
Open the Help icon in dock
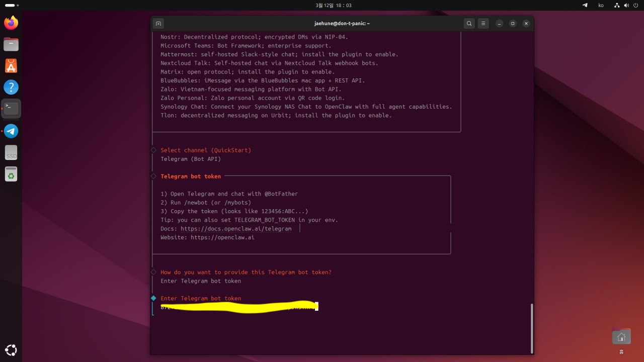(11, 87)
